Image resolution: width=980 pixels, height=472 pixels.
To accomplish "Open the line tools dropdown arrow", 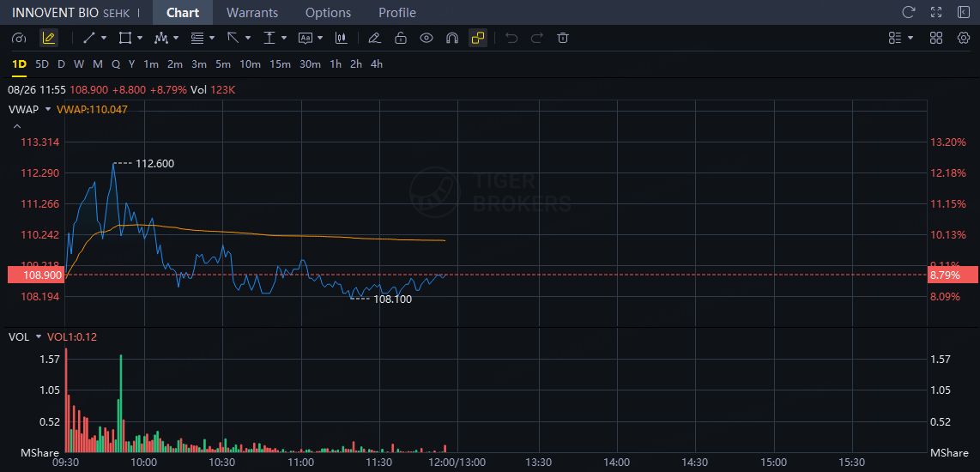I will pyautogui.click(x=104, y=38).
